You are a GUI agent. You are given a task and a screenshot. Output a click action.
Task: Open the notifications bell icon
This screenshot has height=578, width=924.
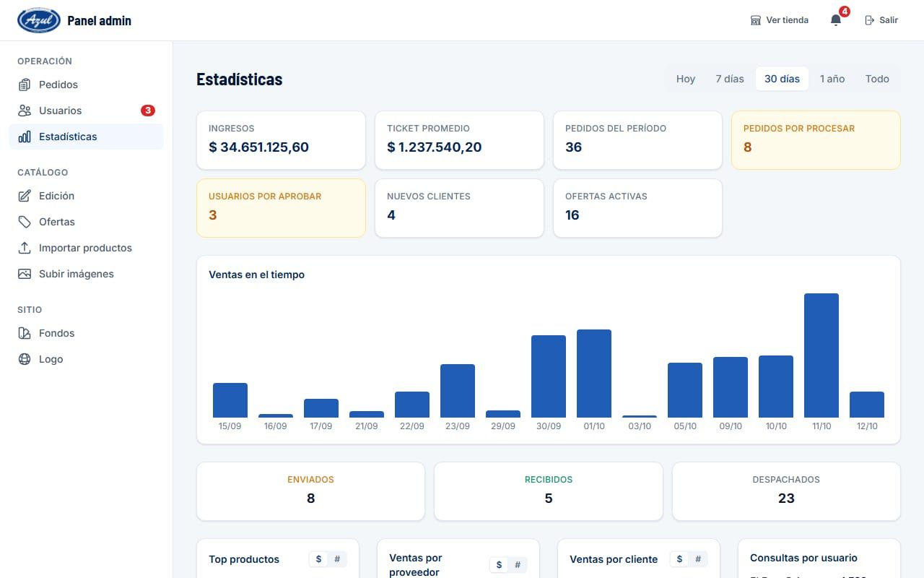(836, 20)
